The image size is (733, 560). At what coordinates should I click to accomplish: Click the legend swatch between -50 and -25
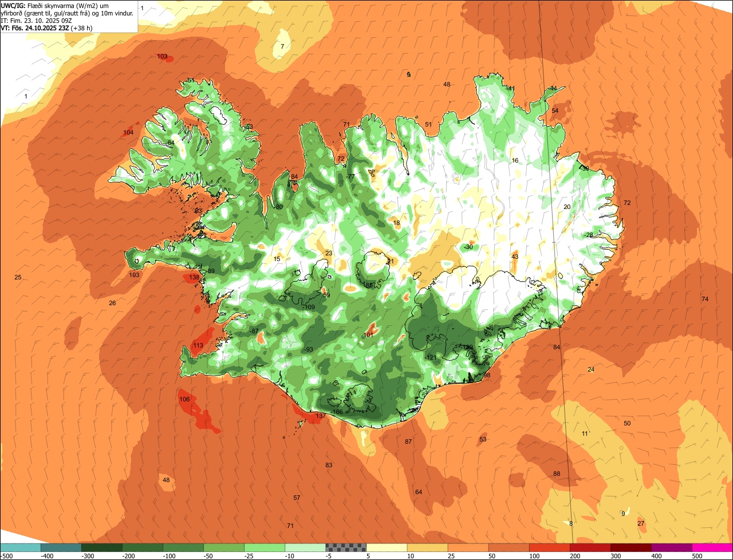(x=223, y=547)
